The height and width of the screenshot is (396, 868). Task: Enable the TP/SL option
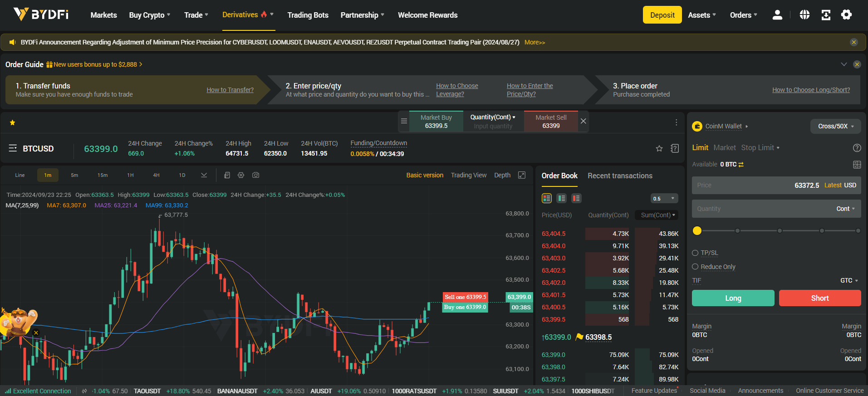[695, 253]
